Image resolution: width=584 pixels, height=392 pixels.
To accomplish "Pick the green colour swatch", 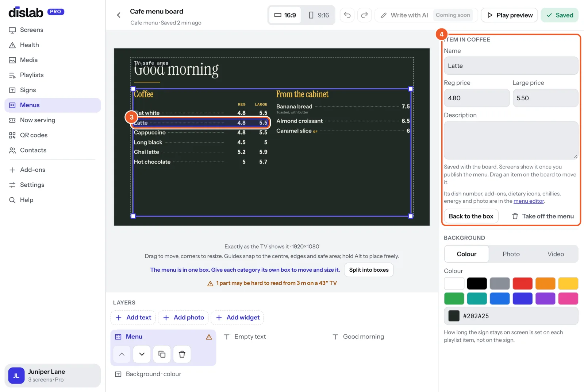I will pos(454,298).
